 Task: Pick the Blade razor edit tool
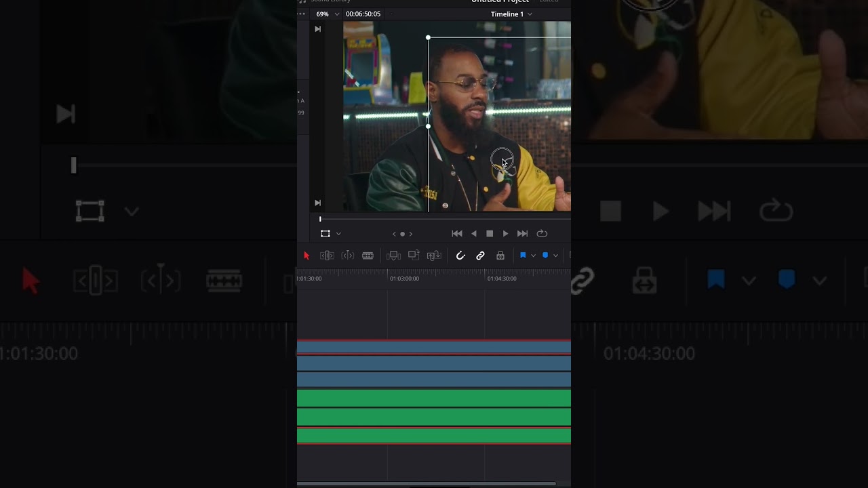(368, 256)
